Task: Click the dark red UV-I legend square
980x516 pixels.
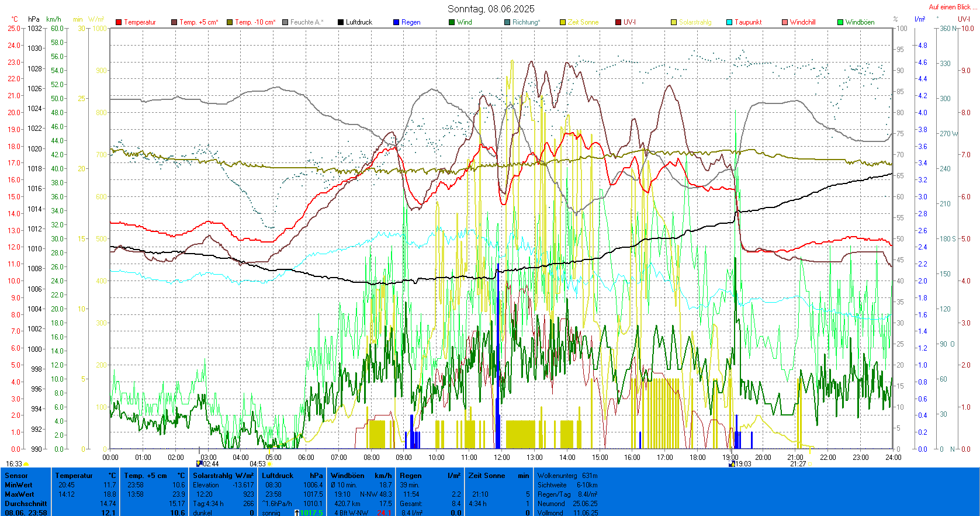Action: point(618,22)
